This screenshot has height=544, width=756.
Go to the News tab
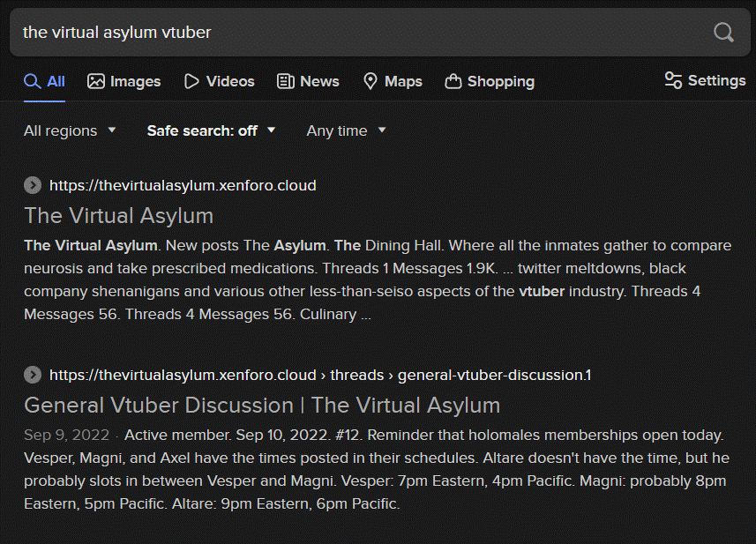click(x=308, y=81)
